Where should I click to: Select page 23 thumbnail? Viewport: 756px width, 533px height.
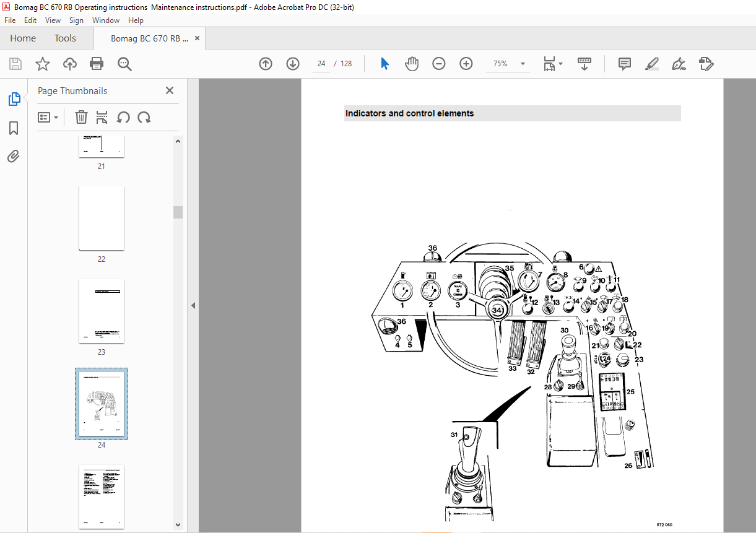click(102, 311)
